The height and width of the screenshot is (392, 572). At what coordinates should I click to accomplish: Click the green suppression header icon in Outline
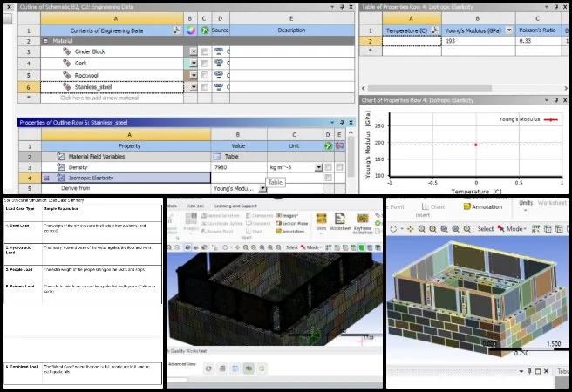205,30
